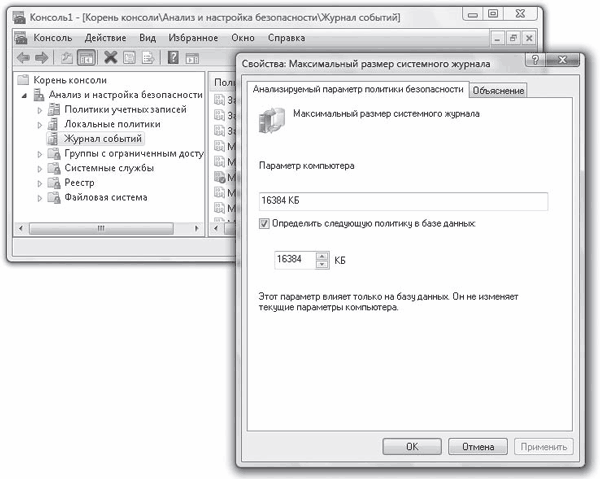600x479 pixels.
Task: Click the Этот параметр влияет только на базу note
Action: (388, 302)
